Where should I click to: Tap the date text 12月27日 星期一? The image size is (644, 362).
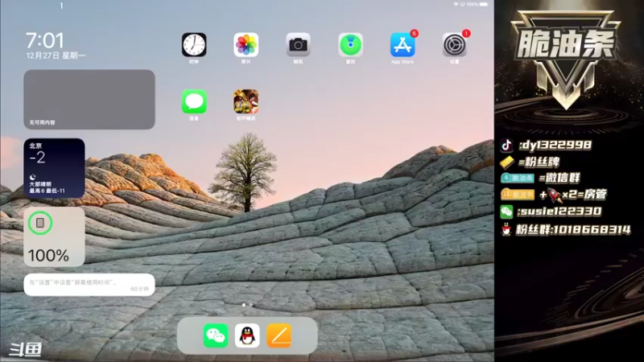click(56, 56)
